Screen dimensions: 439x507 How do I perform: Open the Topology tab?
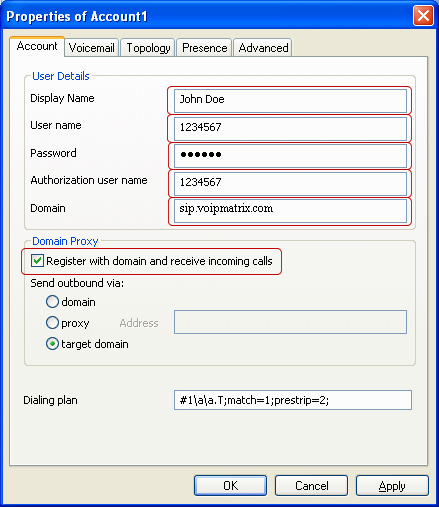click(x=148, y=48)
